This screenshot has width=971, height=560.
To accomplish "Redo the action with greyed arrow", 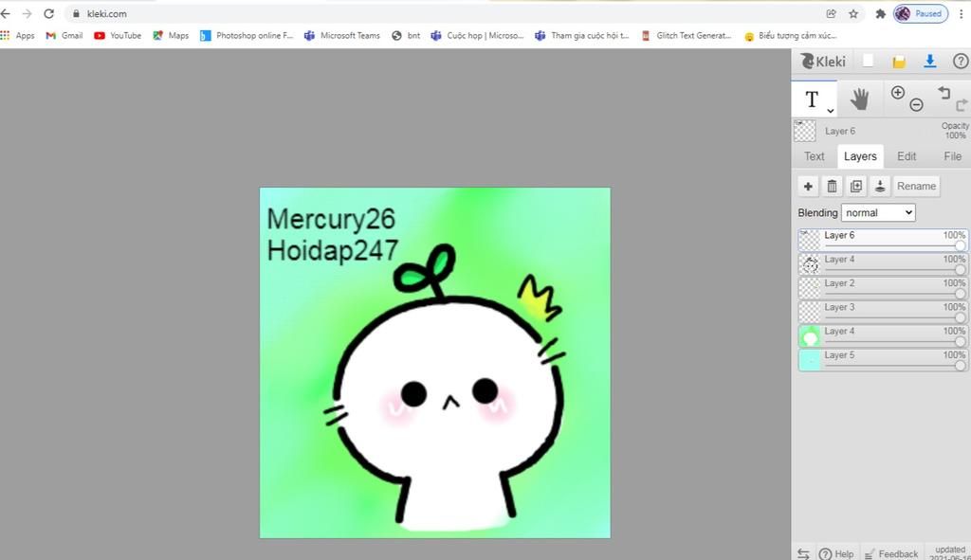I will click(x=962, y=104).
